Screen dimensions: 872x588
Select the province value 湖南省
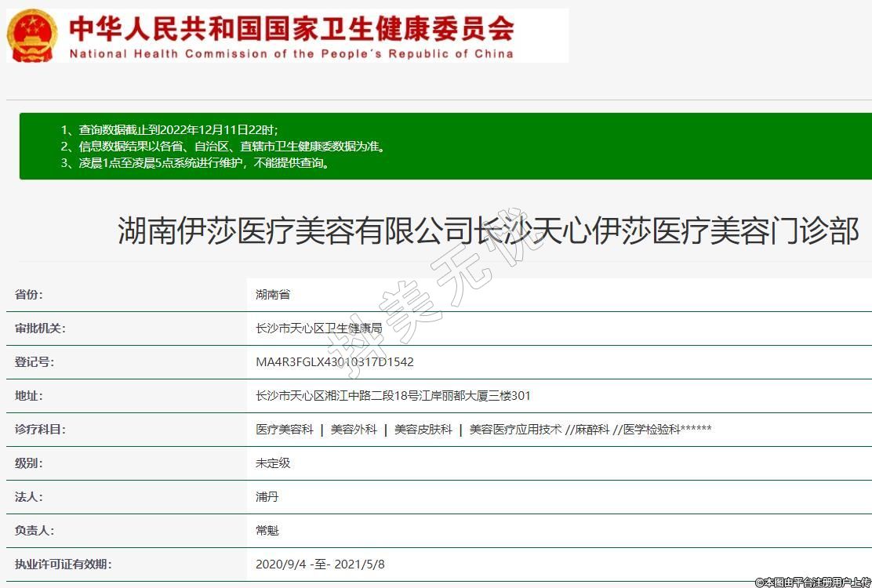pos(273,295)
